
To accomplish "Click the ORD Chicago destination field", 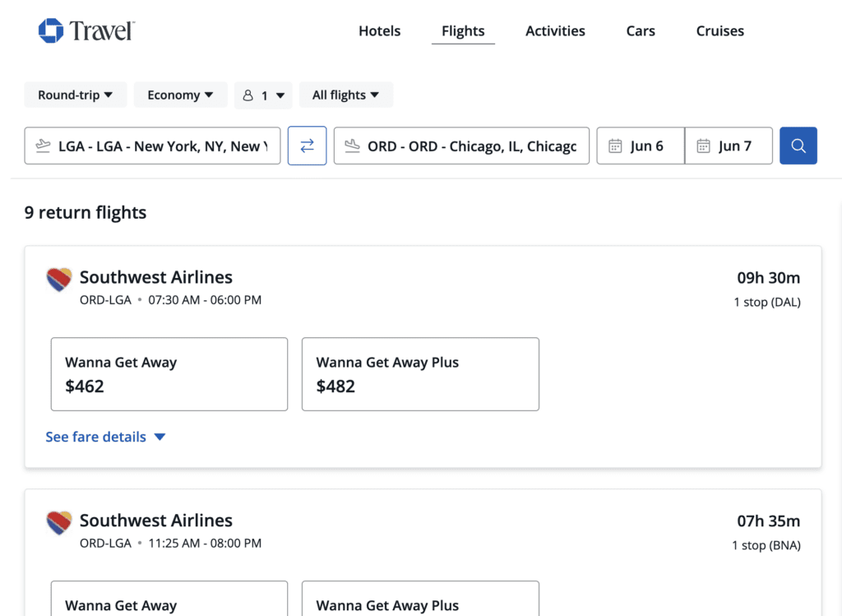I will coord(471,146).
